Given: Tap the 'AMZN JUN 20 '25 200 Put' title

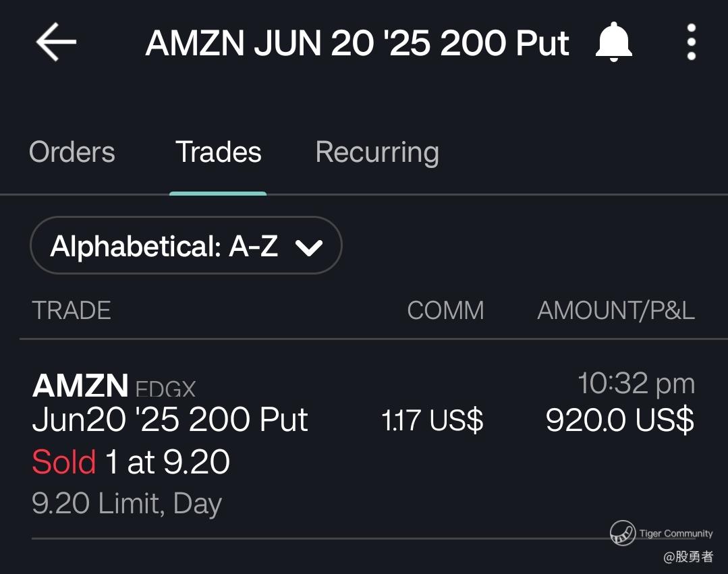Looking at the screenshot, I should click(358, 43).
